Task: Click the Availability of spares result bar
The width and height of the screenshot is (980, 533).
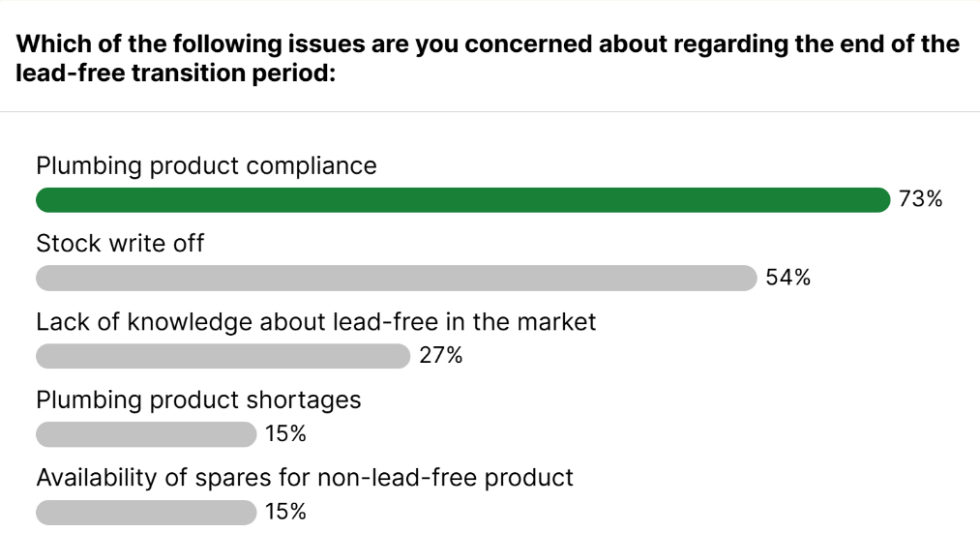Action: click(x=146, y=512)
